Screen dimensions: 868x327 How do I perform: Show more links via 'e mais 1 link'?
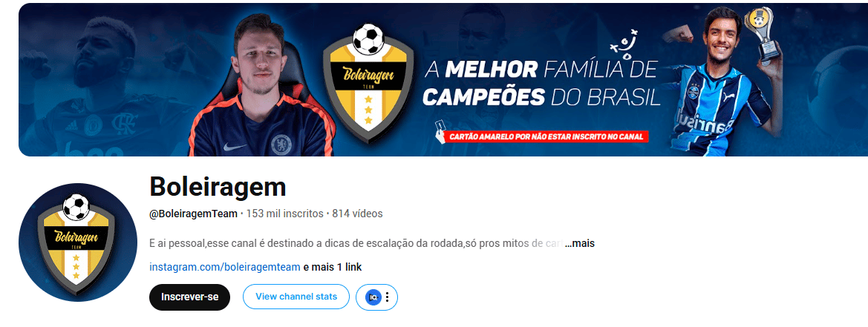click(x=332, y=268)
